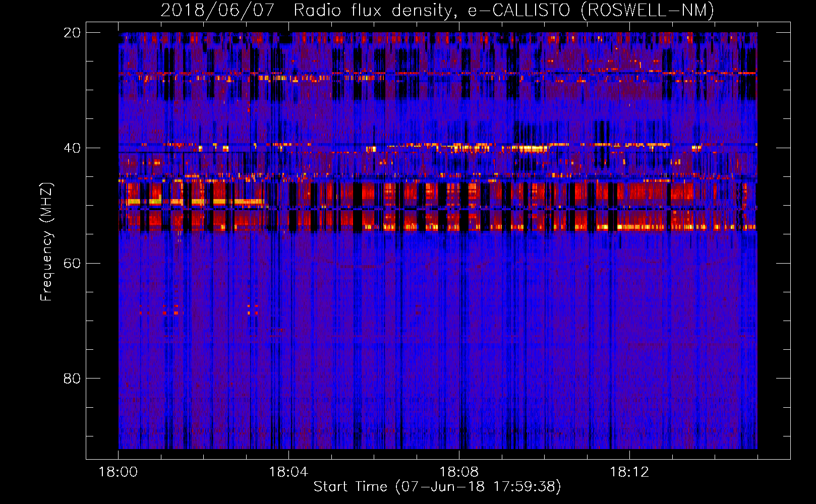Click the '18:08' time axis label

click(459, 472)
